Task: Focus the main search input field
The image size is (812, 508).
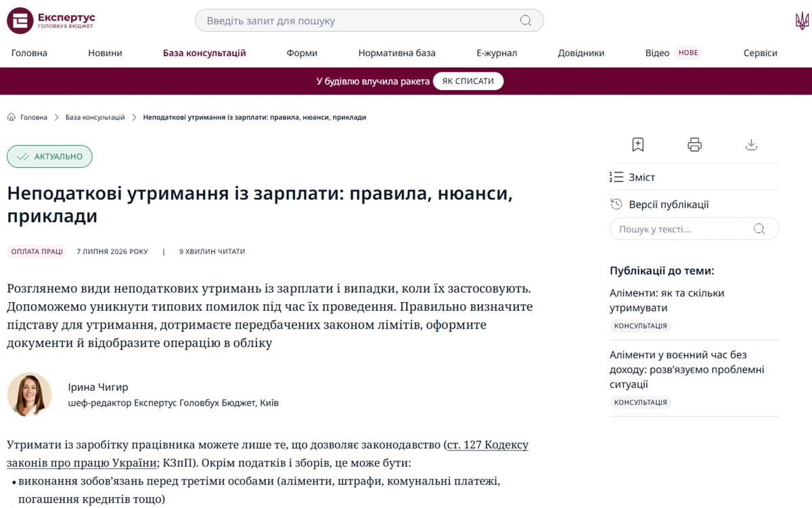Action: tap(369, 20)
